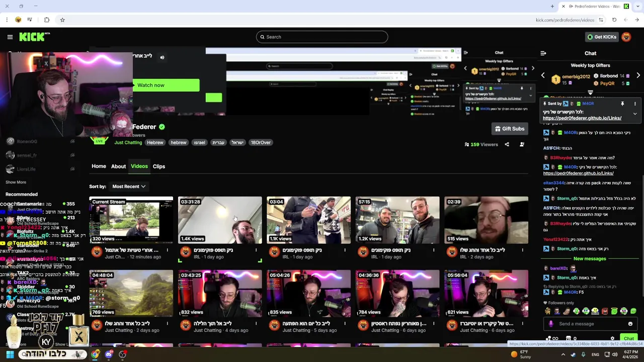Image resolution: width=644 pixels, height=362 pixels.
Task: Click the user icon next to share
Action: (522, 144)
